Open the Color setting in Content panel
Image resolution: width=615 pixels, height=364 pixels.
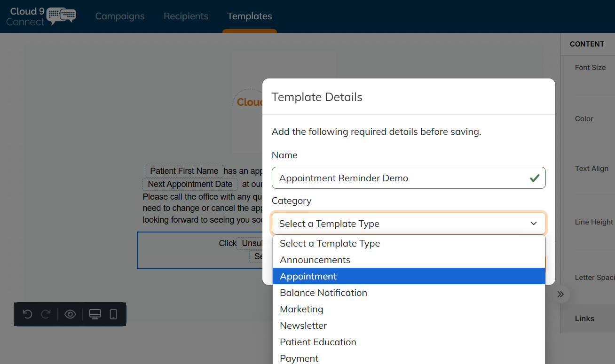pos(583,118)
